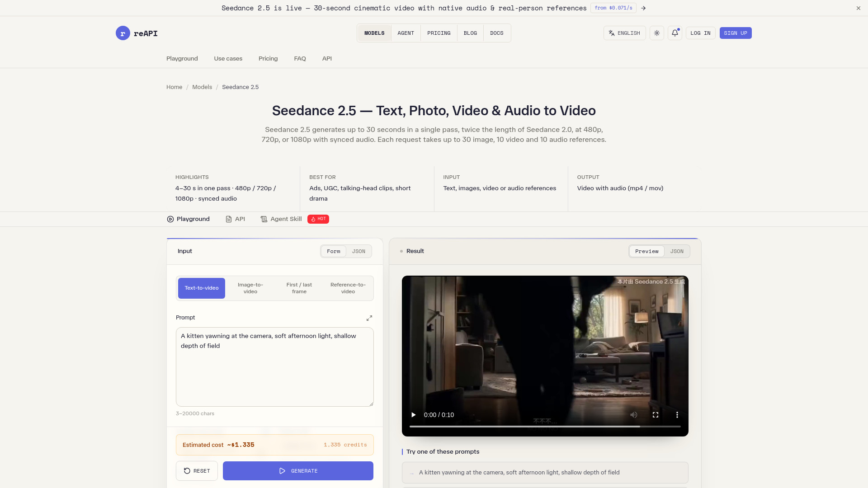Click the reAPI logo icon
868x488 pixels.
click(x=123, y=33)
